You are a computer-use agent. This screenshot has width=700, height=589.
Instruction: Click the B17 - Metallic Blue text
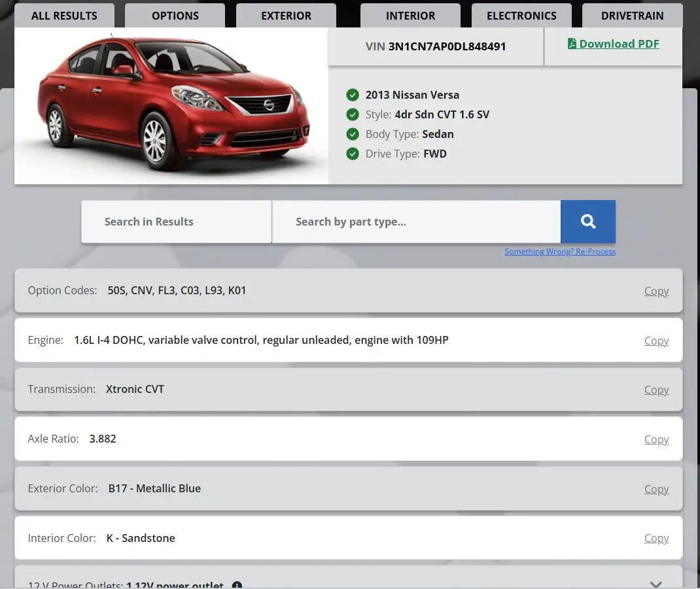point(154,488)
